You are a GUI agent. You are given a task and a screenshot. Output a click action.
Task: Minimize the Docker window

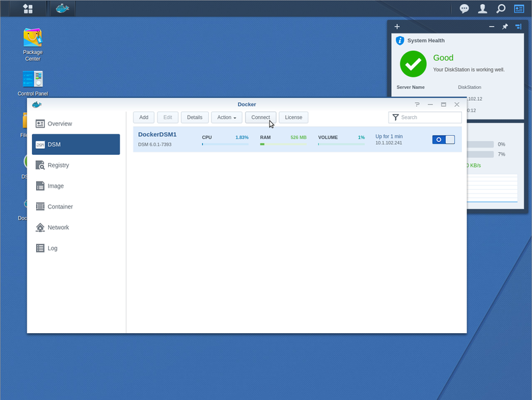coord(431,105)
